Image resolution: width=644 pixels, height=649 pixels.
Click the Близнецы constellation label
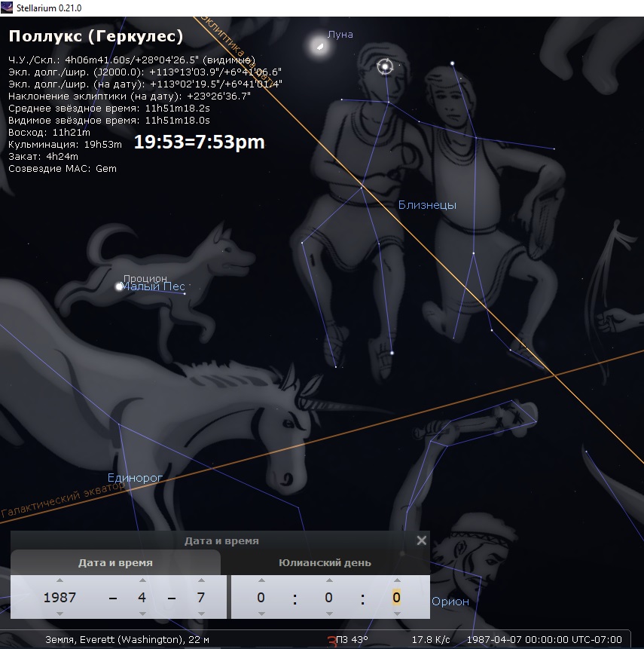click(427, 205)
